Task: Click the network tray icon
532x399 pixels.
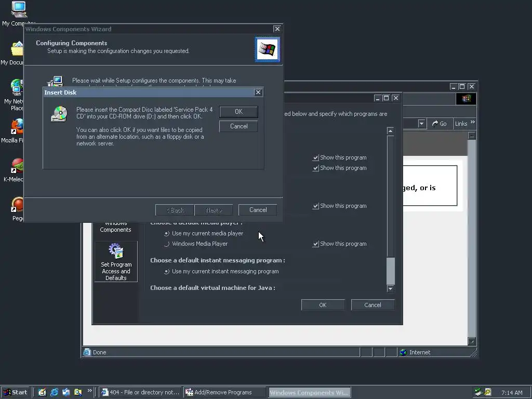Action: tap(478, 392)
